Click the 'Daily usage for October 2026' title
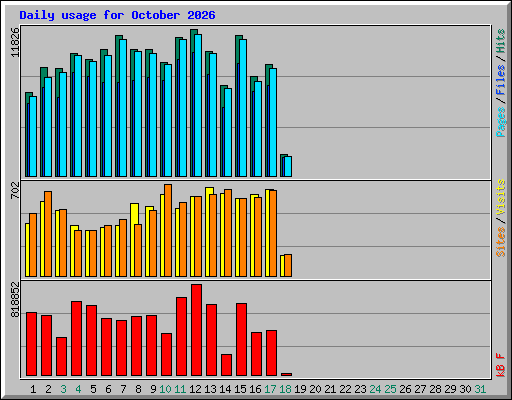The height and width of the screenshot is (400, 512). coord(117,15)
